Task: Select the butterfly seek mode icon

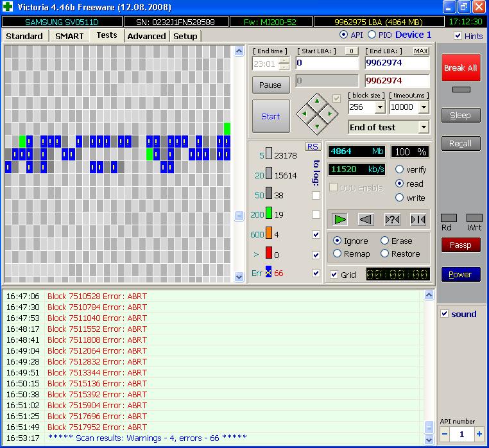Action: (x=418, y=220)
